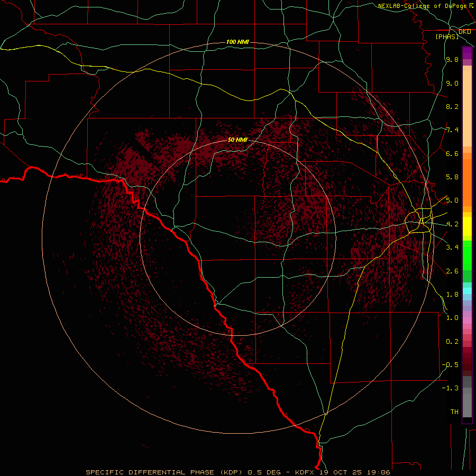Viewport: 476px width, 476px height.
Task: Click the -0.5 value on color scale
Action: [x=450, y=365]
